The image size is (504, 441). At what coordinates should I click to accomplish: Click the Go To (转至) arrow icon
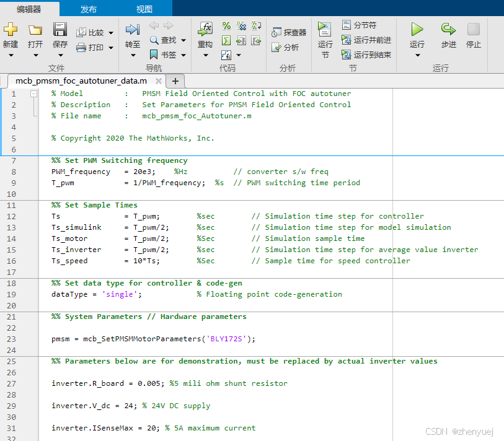point(133,30)
